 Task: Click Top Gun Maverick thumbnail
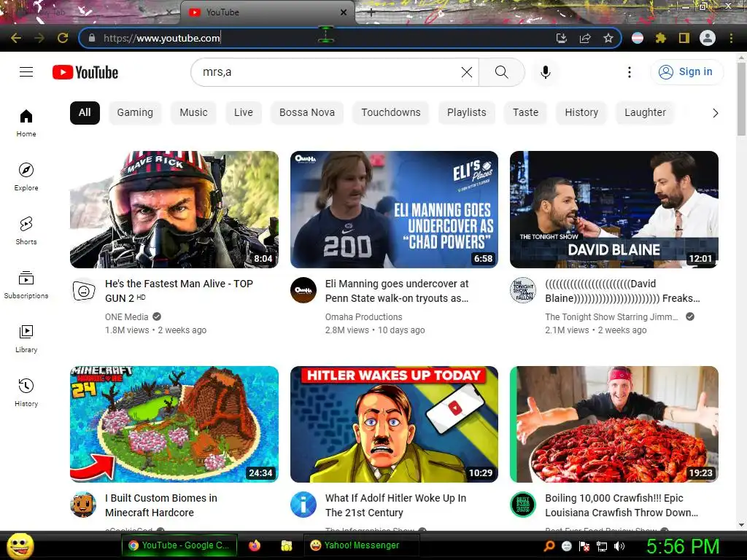(x=174, y=209)
